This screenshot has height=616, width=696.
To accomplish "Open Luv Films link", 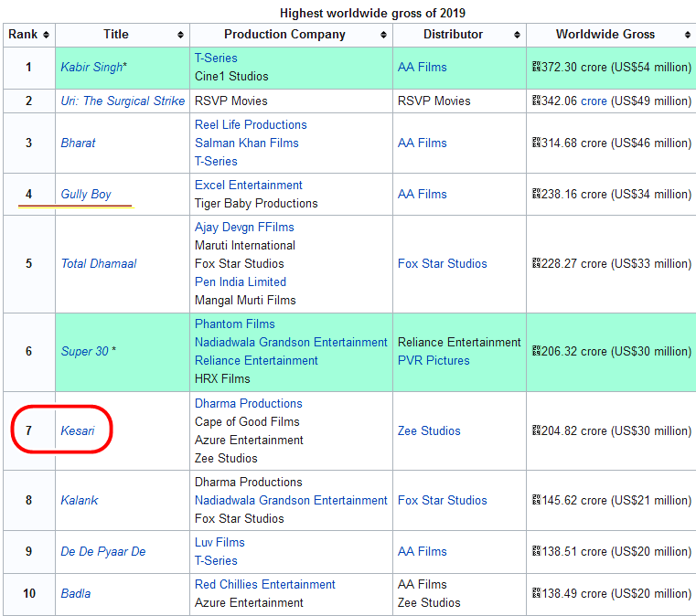I will pyautogui.click(x=220, y=542).
